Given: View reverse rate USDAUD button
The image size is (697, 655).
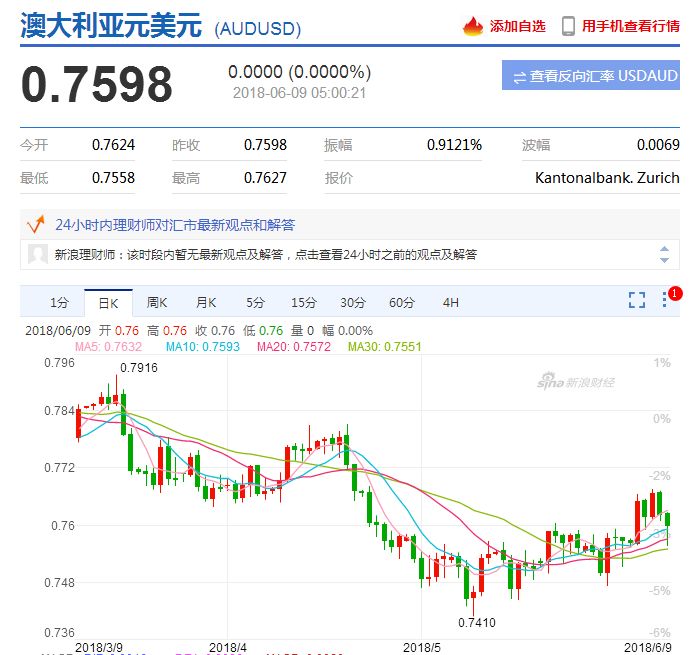Looking at the screenshot, I should (591, 75).
